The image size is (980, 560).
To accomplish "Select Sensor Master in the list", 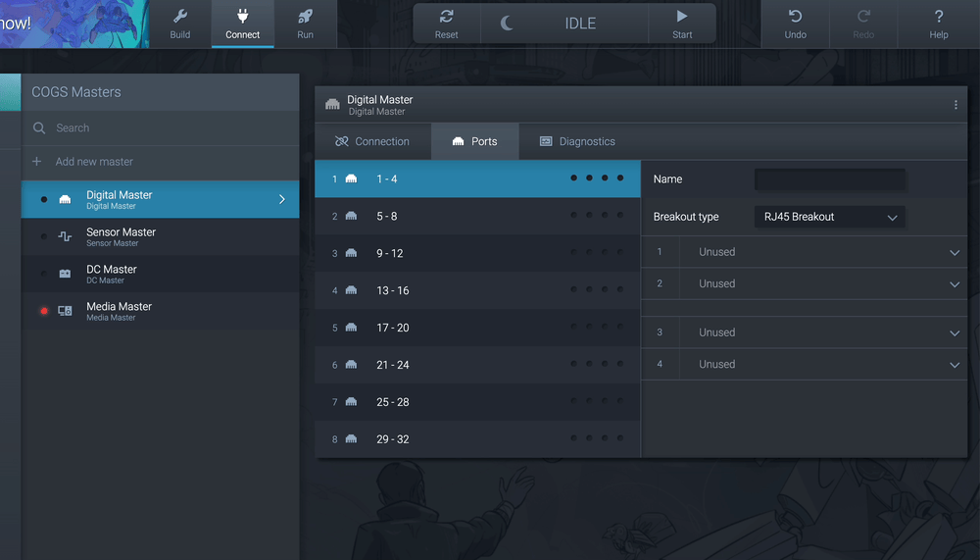I will [161, 236].
